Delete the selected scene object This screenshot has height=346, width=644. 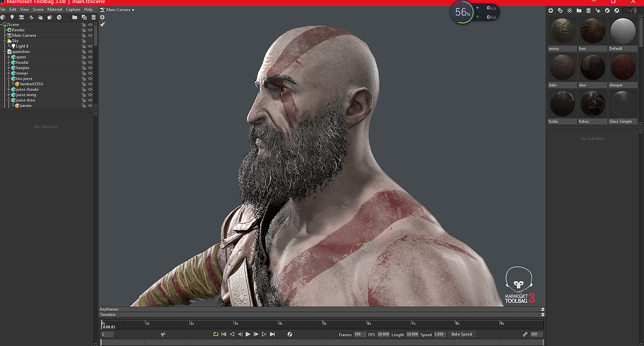(x=94, y=17)
